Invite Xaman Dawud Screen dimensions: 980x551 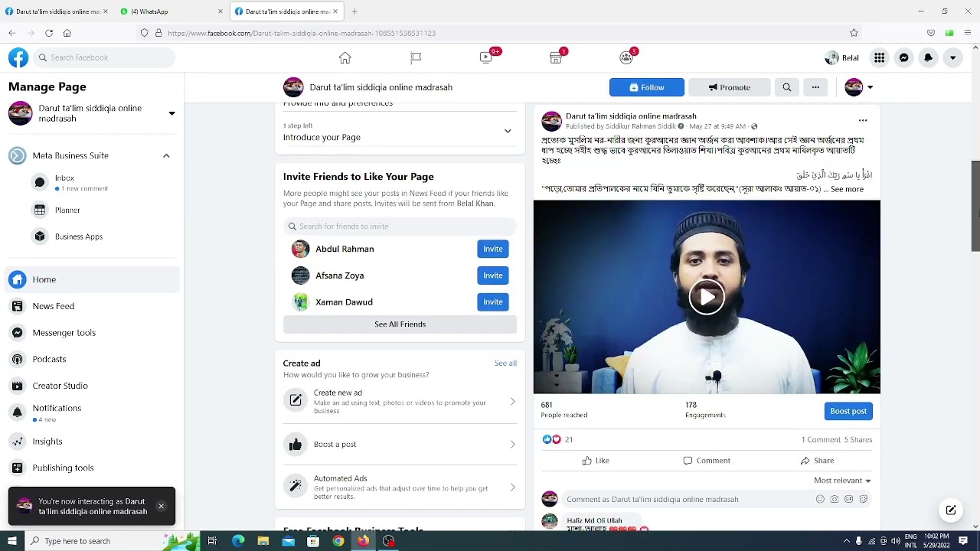pyautogui.click(x=493, y=302)
